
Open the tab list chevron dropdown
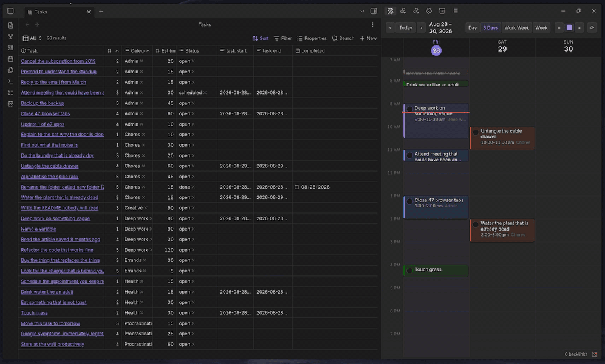[x=362, y=11]
